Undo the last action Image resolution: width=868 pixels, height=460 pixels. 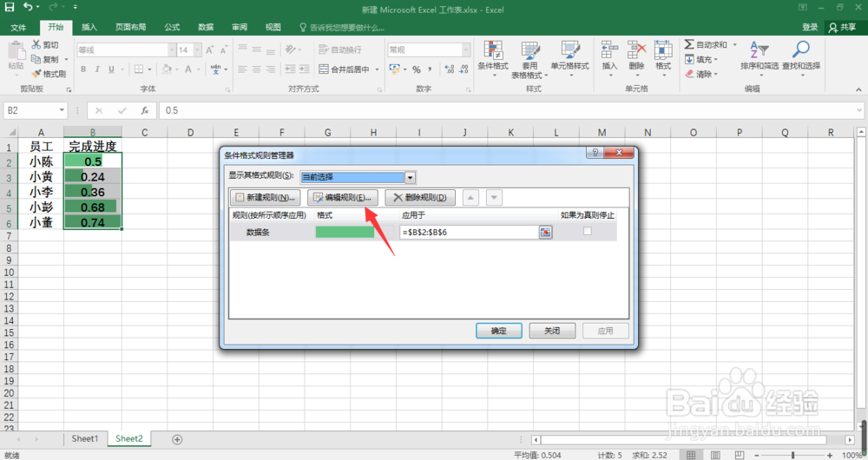pyautogui.click(x=28, y=7)
